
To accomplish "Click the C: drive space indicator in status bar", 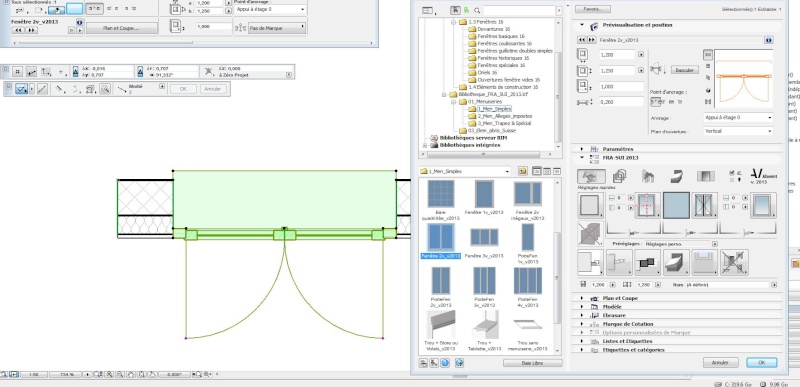I will coord(732,384).
